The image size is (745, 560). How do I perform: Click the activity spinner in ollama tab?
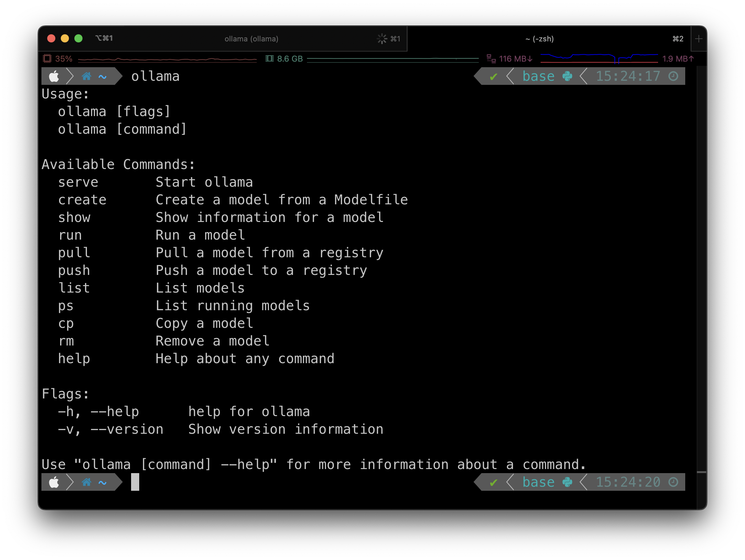[382, 39]
